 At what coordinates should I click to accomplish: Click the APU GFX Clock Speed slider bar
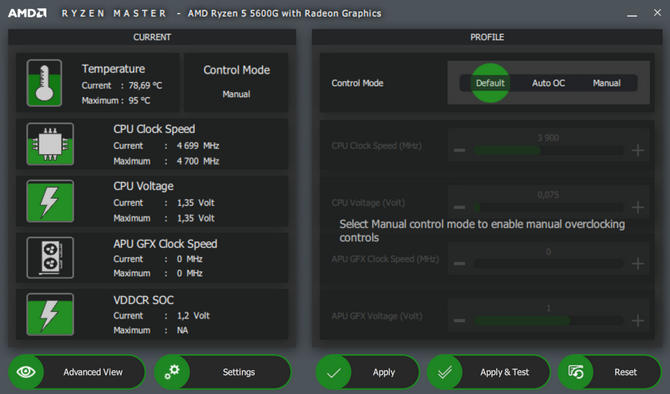pyautogui.click(x=548, y=264)
